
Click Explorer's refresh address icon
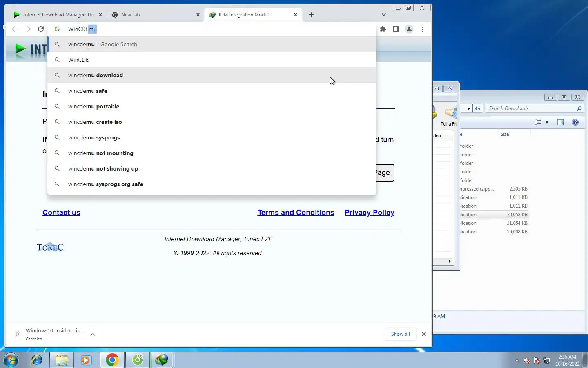pyautogui.click(x=478, y=108)
